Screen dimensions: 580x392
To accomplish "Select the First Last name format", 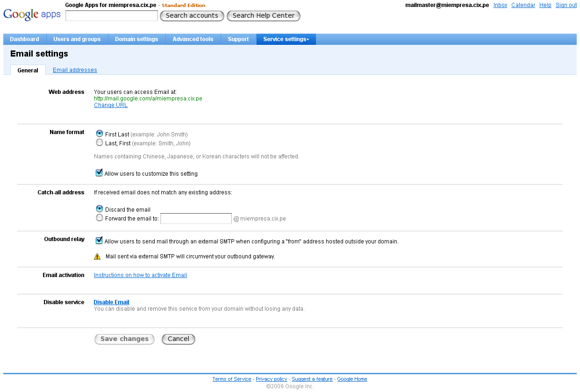I will (x=99, y=134).
